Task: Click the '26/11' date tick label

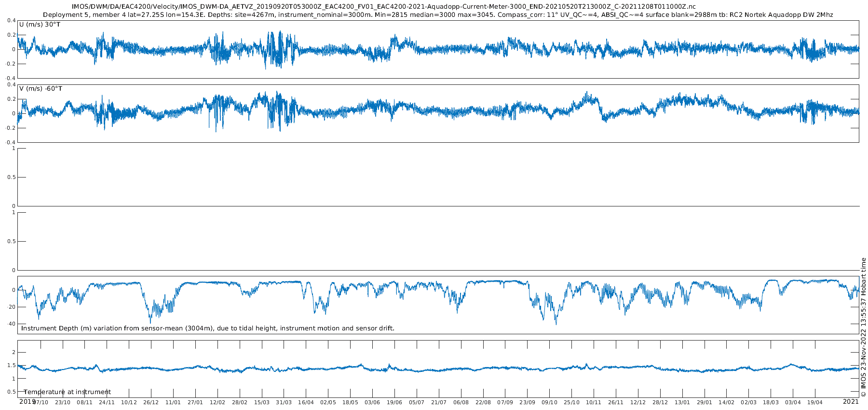Action: click(616, 402)
